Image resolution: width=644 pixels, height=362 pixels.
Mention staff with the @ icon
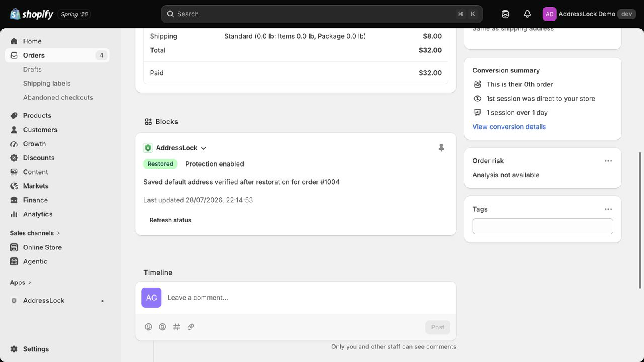[x=163, y=327]
